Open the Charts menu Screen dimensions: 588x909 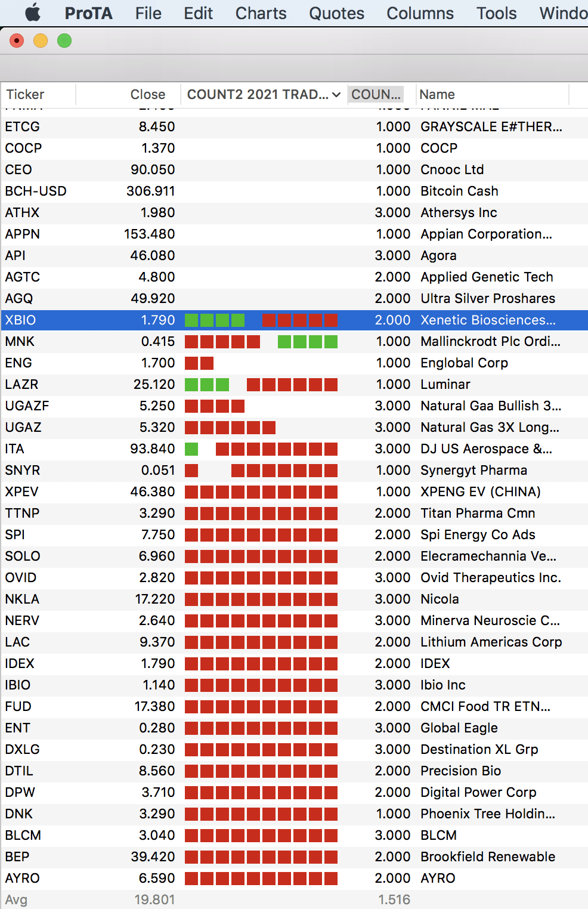pos(261,13)
